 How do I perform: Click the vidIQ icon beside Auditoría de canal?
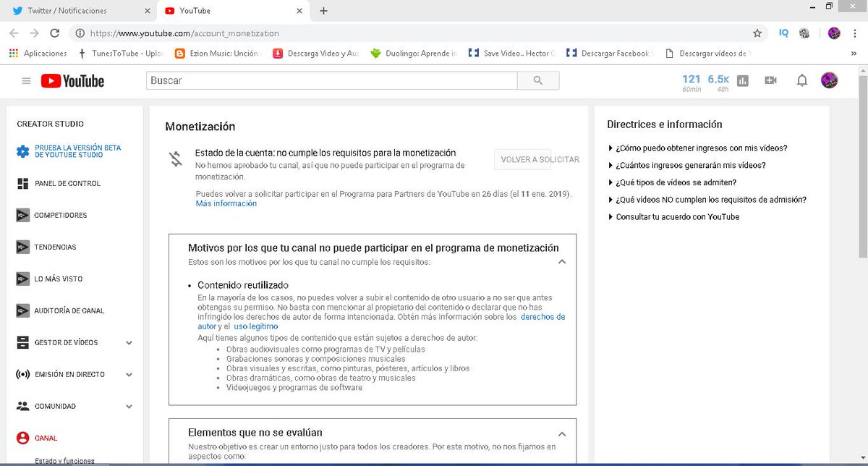22,311
